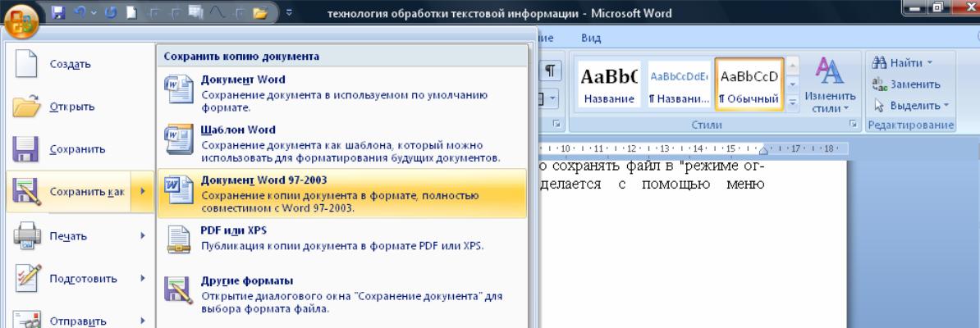Click the ruler right indent marker

pyautogui.click(x=763, y=151)
